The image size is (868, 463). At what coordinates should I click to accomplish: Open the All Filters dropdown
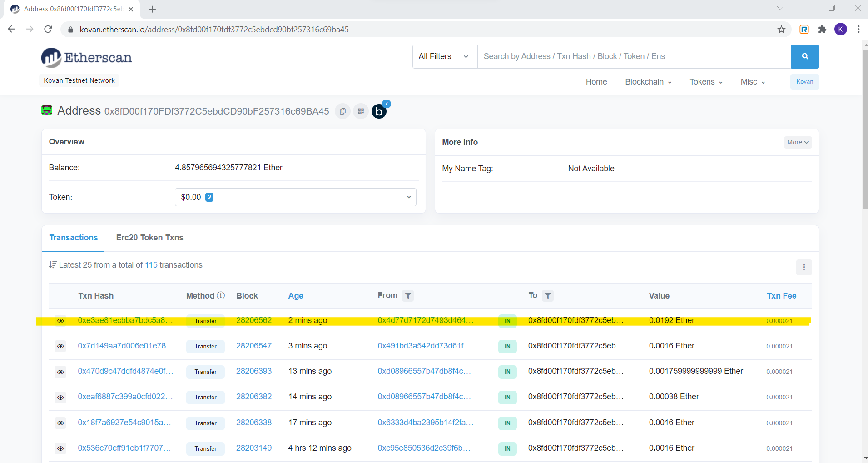(444, 56)
